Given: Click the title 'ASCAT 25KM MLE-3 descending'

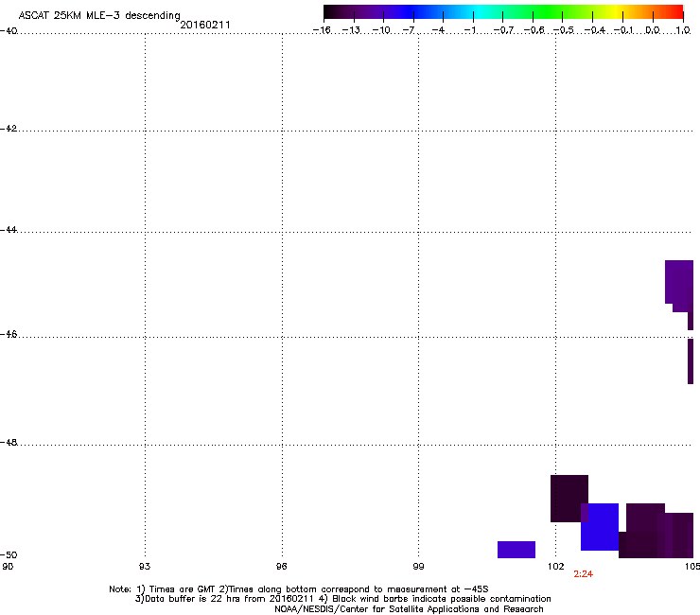Looking at the screenshot, I should 99,16.
